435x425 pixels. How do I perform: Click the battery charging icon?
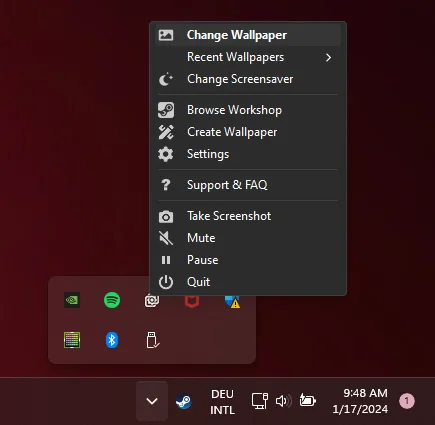[x=307, y=400]
